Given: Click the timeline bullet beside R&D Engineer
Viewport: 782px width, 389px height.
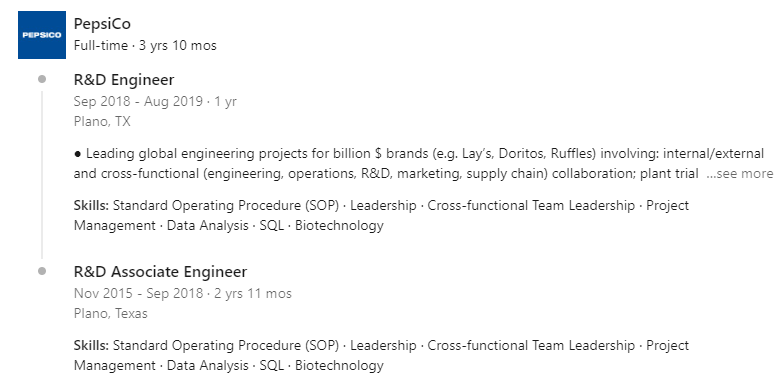Looking at the screenshot, I should coord(42,79).
